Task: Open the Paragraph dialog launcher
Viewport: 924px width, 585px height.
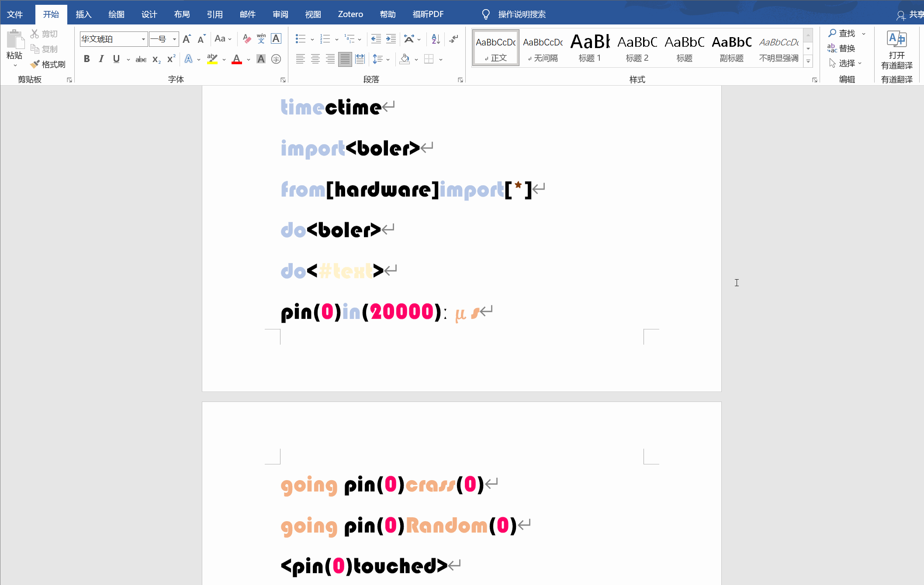Action: pos(460,80)
